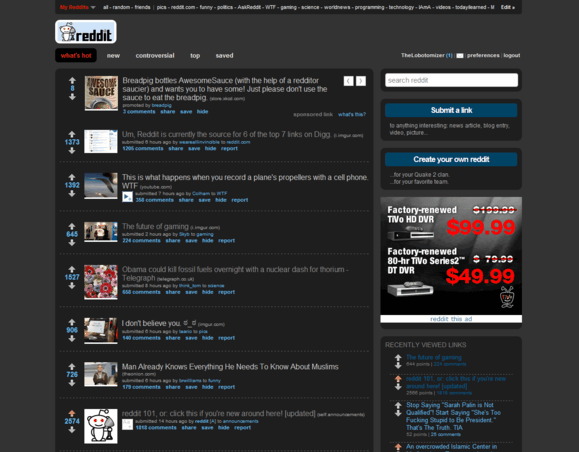Screen dimensions: 579x452
Task: Downvote the 'I don't believe you' post
Action: (72, 338)
